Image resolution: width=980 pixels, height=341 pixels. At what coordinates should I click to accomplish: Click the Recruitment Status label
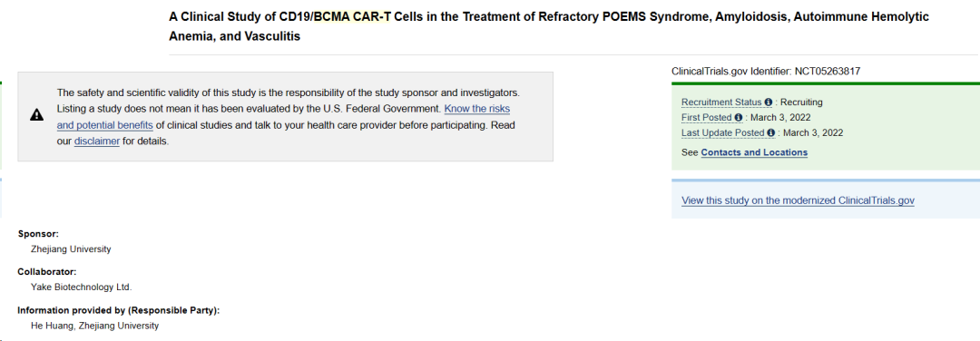[x=721, y=102]
